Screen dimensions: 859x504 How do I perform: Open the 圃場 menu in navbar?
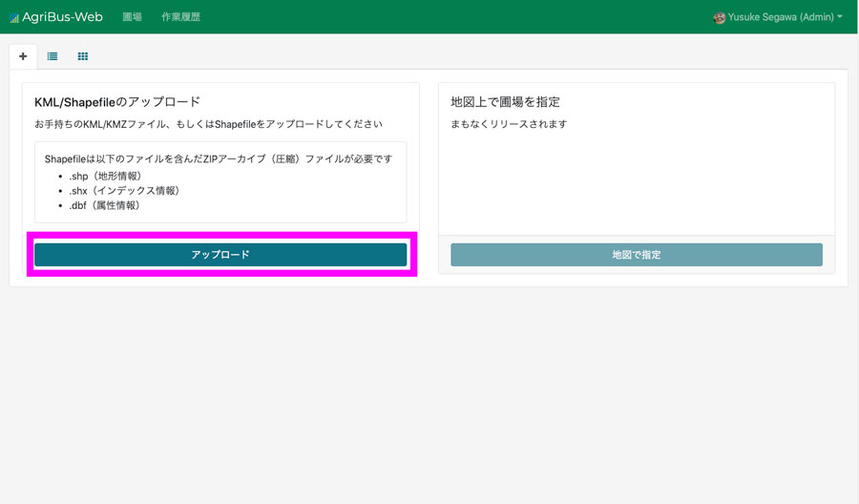pyautogui.click(x=132, y=17)
